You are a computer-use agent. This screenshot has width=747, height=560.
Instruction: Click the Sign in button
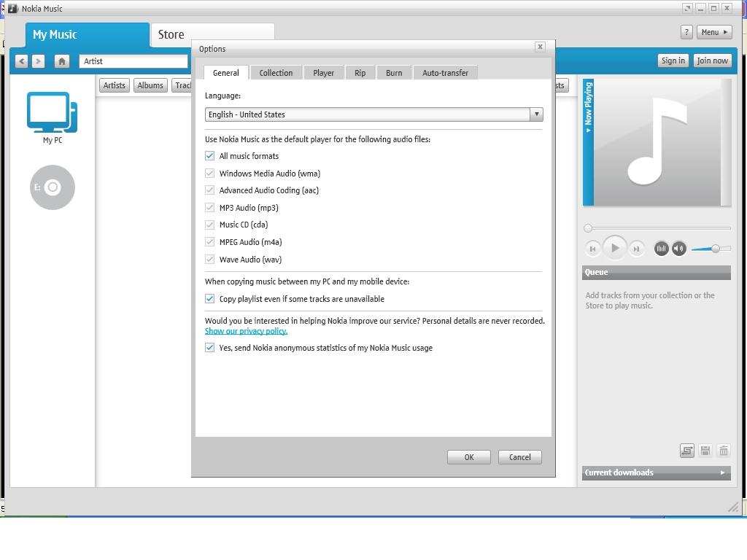[673, 61]
